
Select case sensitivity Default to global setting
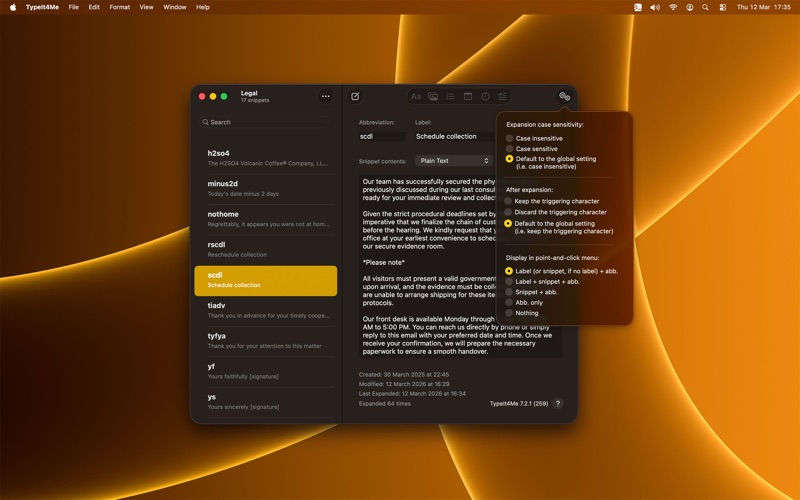pyautogui.click(x=551, y=162)
